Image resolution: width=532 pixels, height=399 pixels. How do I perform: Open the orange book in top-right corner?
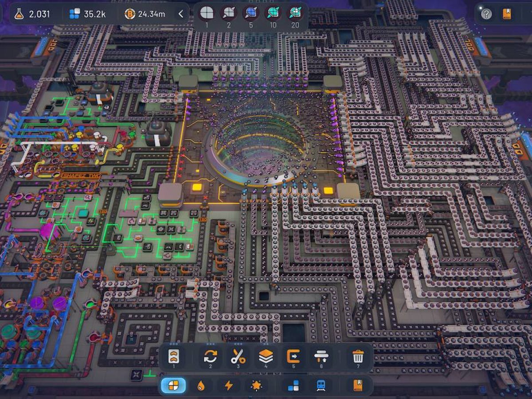507,14
